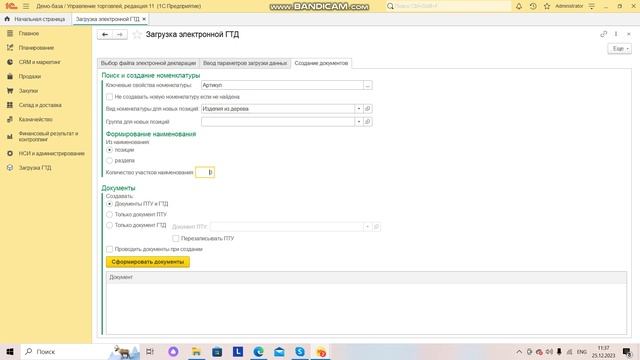Click the Количество участков наименования field
This screenshot has height=360, width=640.
point(205,172)
